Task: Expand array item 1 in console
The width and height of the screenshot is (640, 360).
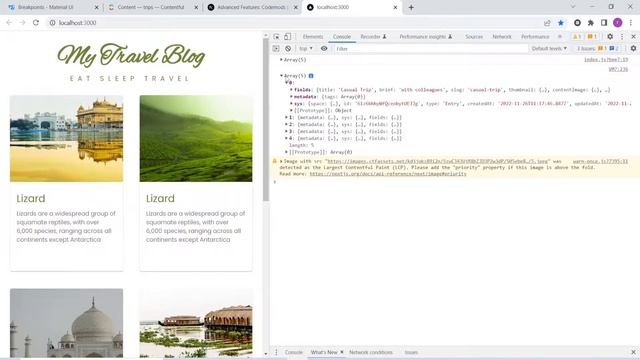Action: 287,118
